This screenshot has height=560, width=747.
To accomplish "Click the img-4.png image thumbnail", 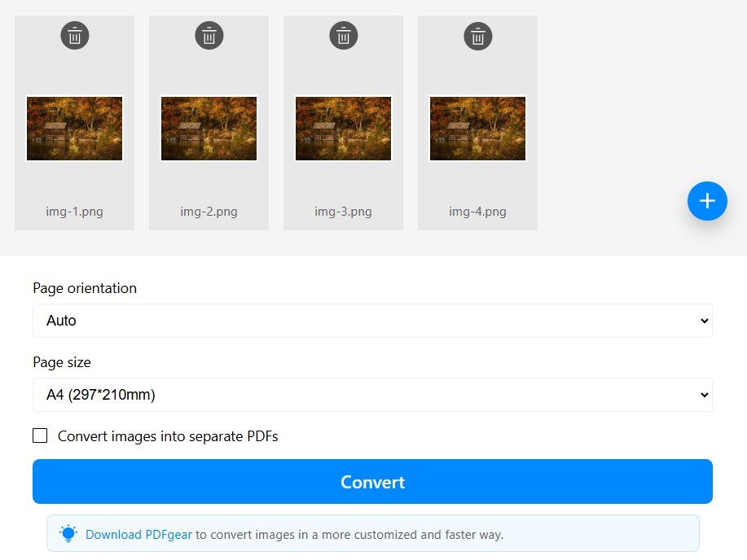I will click(477, 128).
